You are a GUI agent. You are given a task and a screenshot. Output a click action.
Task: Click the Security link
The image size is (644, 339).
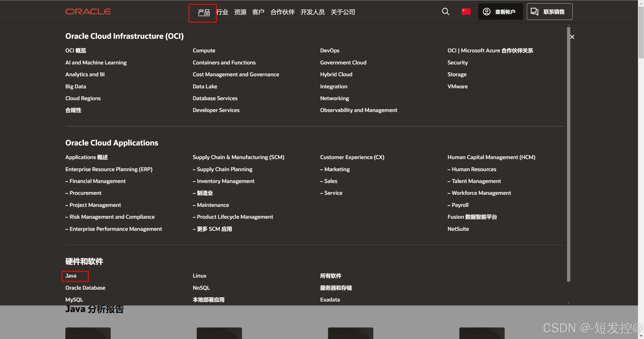coord(458,63)
